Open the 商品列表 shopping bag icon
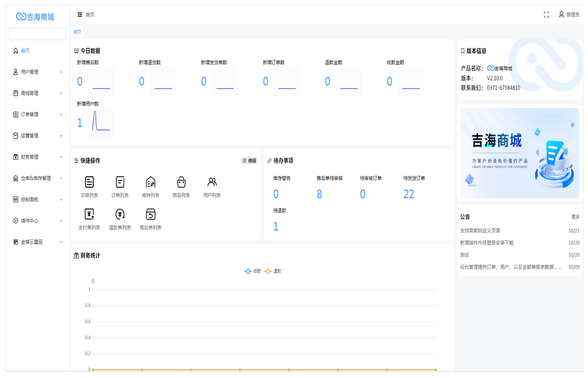The width and height of the screenshot is (588, 378). 181,182
